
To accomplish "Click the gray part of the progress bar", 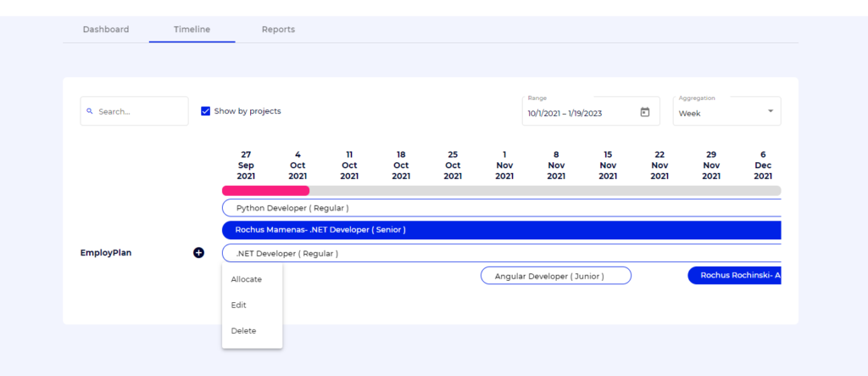I will pyautogui.click(x=545, y=191).
